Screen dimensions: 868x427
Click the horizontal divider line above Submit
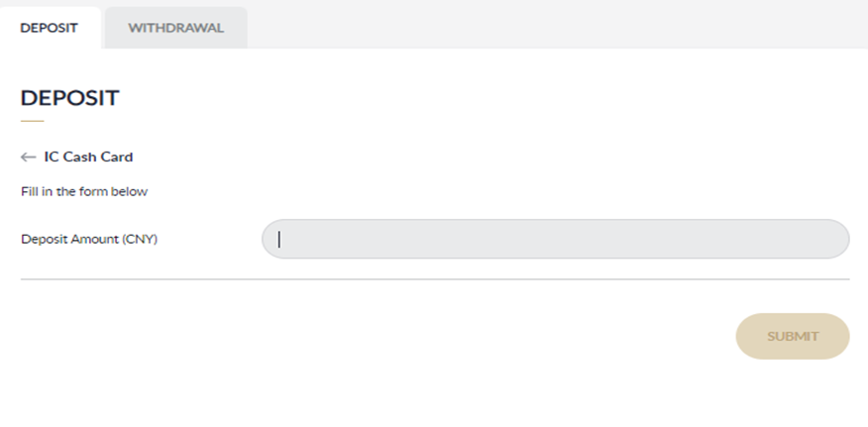coord(435,279)
